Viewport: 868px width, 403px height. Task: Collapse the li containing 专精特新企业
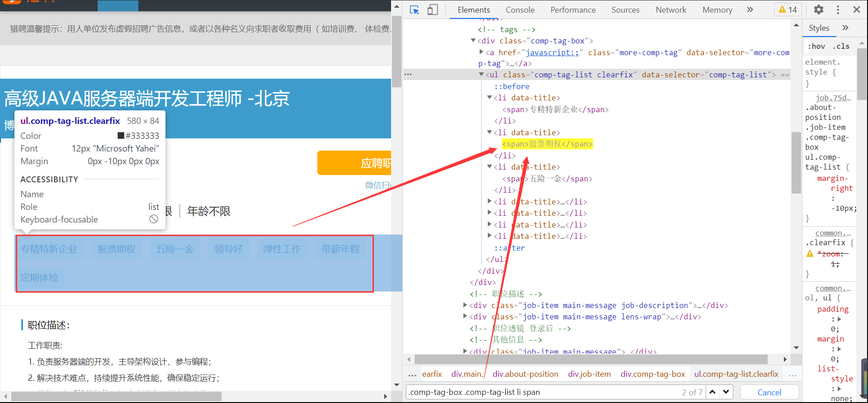tap(490, 98)
